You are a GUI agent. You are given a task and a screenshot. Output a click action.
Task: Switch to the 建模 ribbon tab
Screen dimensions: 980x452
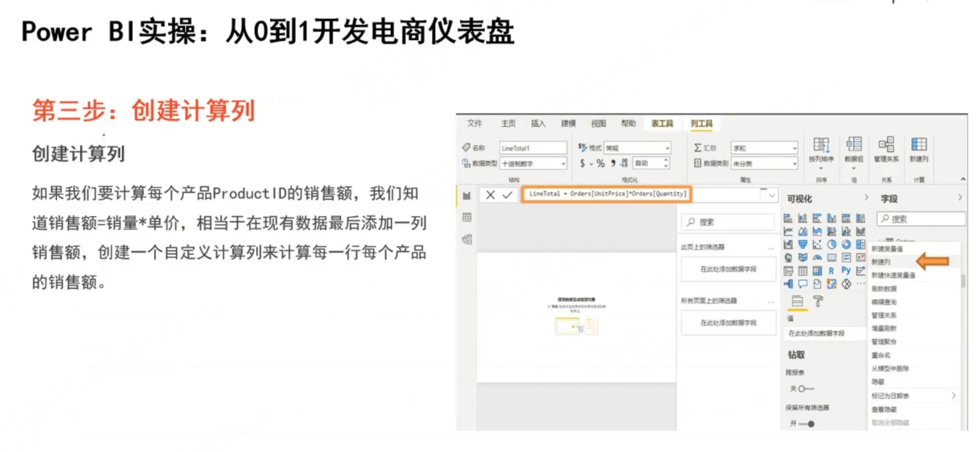coord(568,123)
